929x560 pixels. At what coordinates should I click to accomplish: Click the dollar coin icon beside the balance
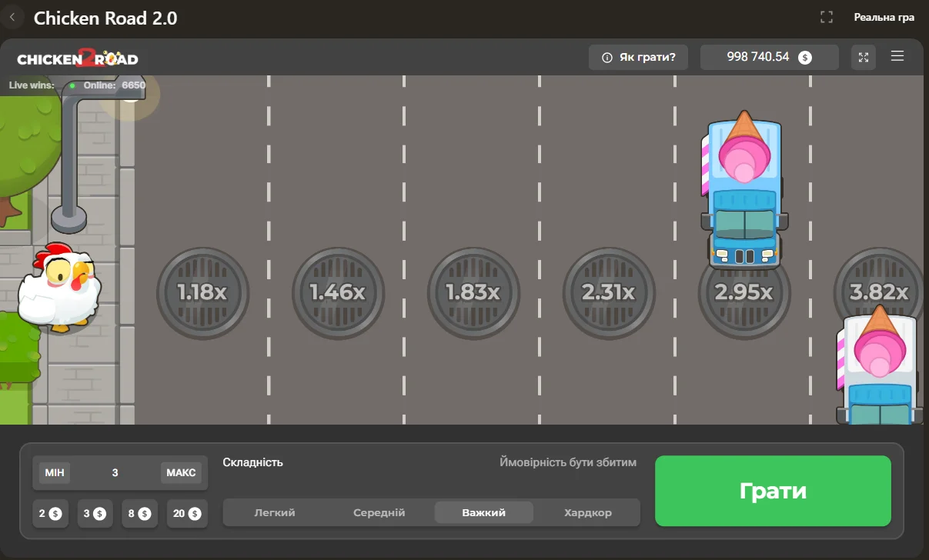point(804,57)
